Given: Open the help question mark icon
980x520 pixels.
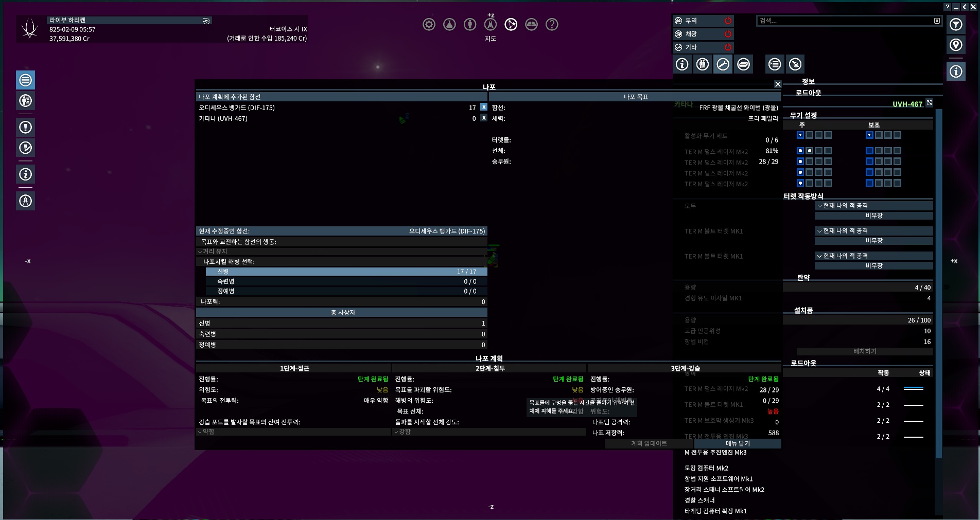Looking at the screenshot, I should [x=552, y=24].
